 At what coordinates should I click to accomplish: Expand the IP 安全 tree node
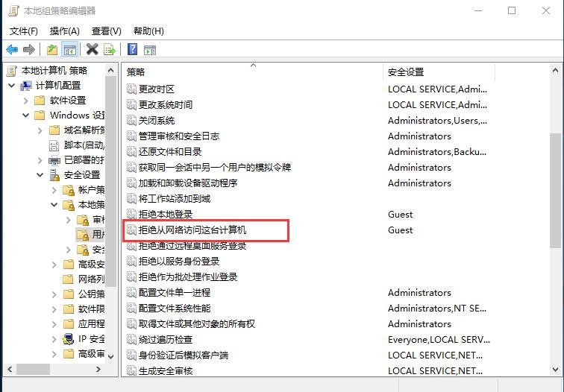[54, 339]
